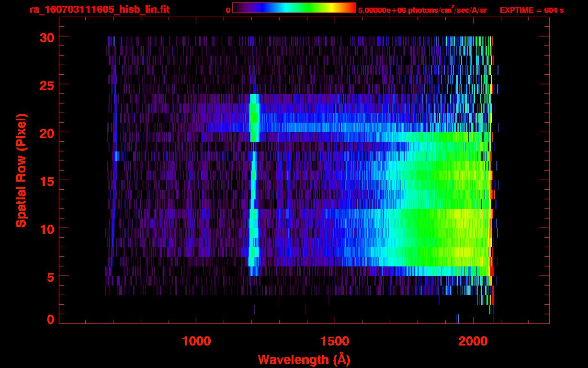Click the 0 tick label on spatial axis

(x=49, y=320)
